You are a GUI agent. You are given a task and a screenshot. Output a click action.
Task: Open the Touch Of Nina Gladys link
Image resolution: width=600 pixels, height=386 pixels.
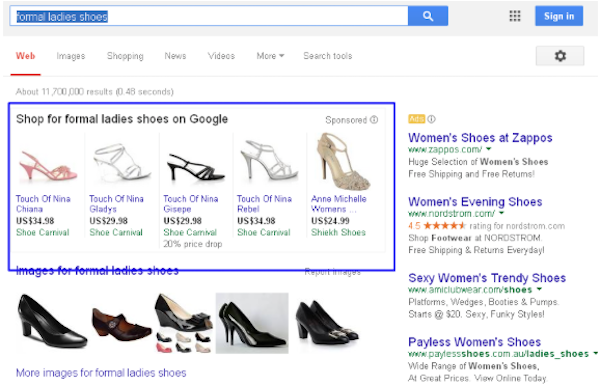tap(116, 204)
